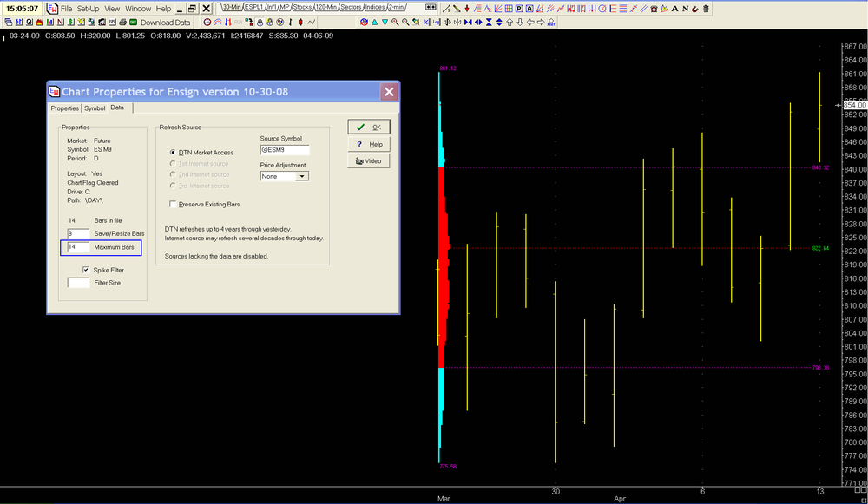The height and width of the screenshot is (504, 868).
Task: Click the Source Symbol input field
Action: 285,150
